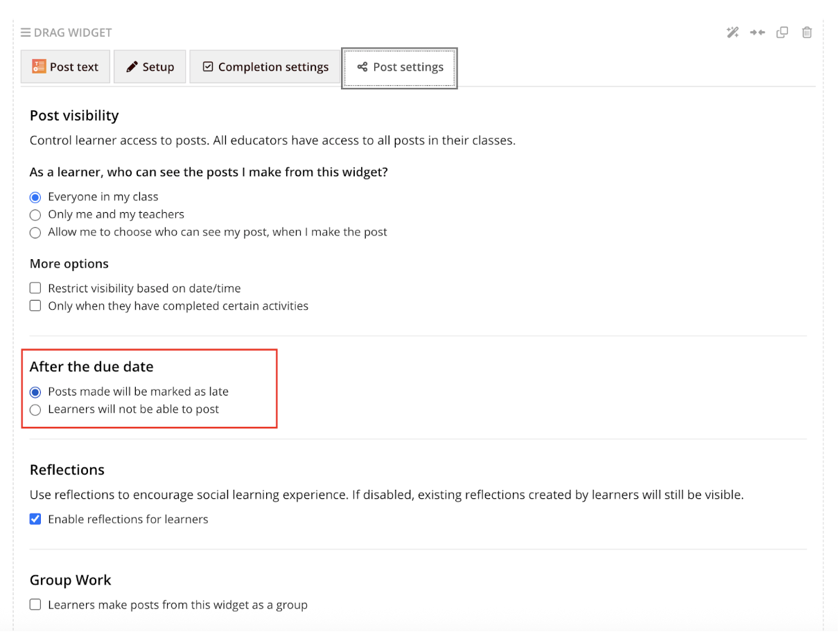
Task: Click the magic wand icon
Action: pos(733,32)
